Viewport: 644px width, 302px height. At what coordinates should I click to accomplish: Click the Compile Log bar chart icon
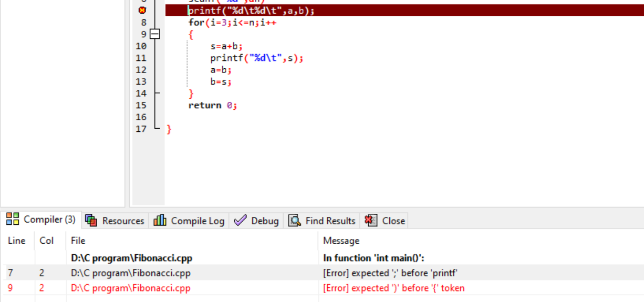tap(160, 221)
